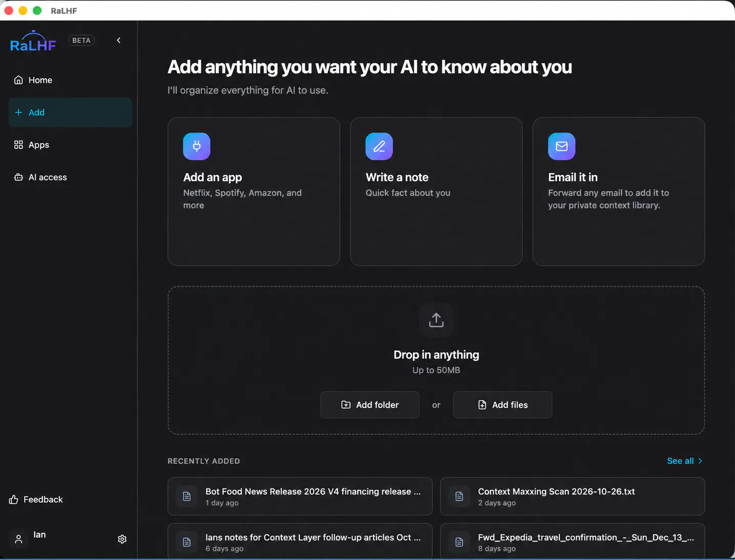Screen dimensions: 735x560
Task: Open Bot Food News Release 2026 file
Action: tap(300, 497)
